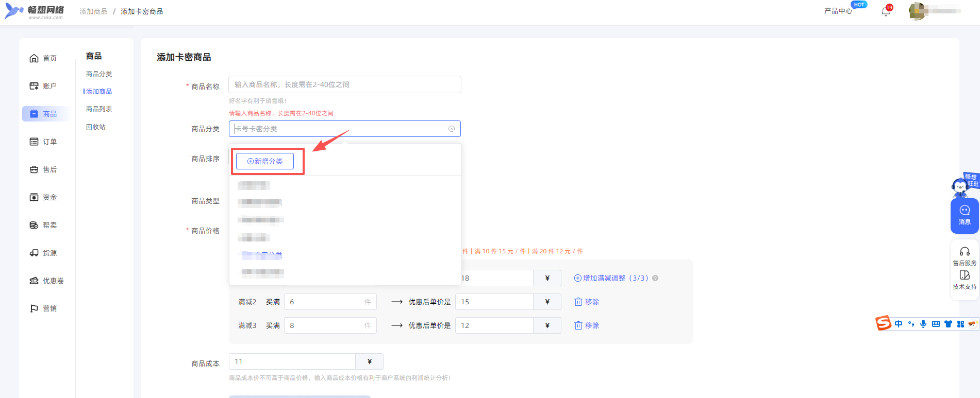Open 订单 in the left sidebar menu
The width and height of the screenshot is (980, 398).
coord(44,142)
